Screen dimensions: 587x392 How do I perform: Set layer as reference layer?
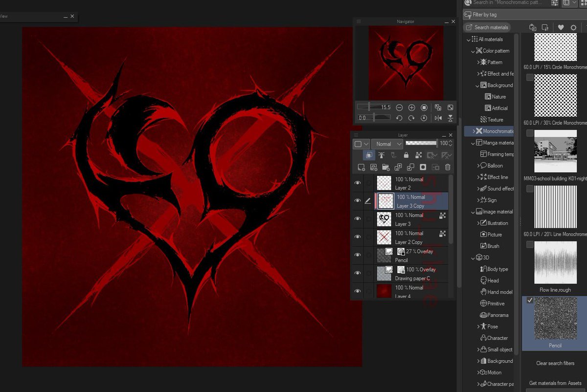[381, 155]
